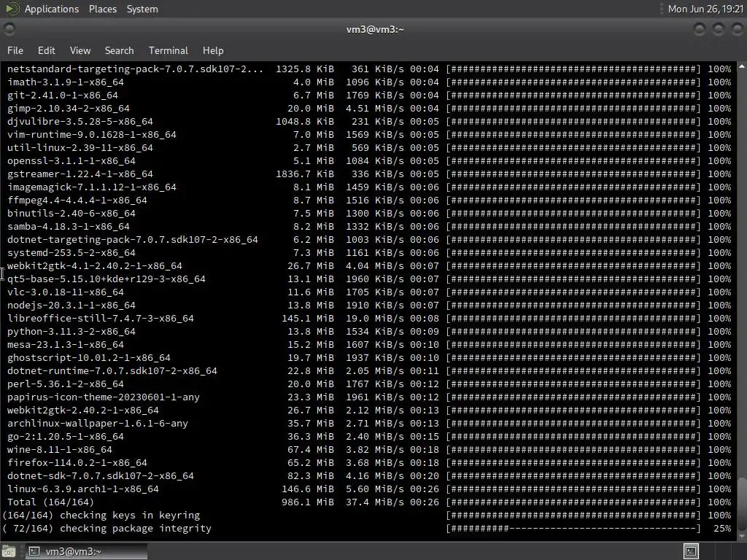
Task: Click the ghostscript-10.01.2-1-x86_64 package name
Action: coord(88,357)
